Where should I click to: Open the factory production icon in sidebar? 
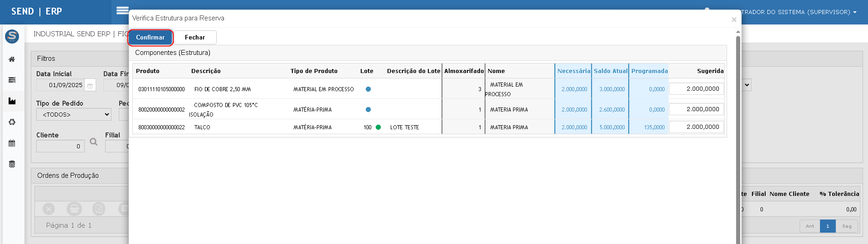coord(12,101)
